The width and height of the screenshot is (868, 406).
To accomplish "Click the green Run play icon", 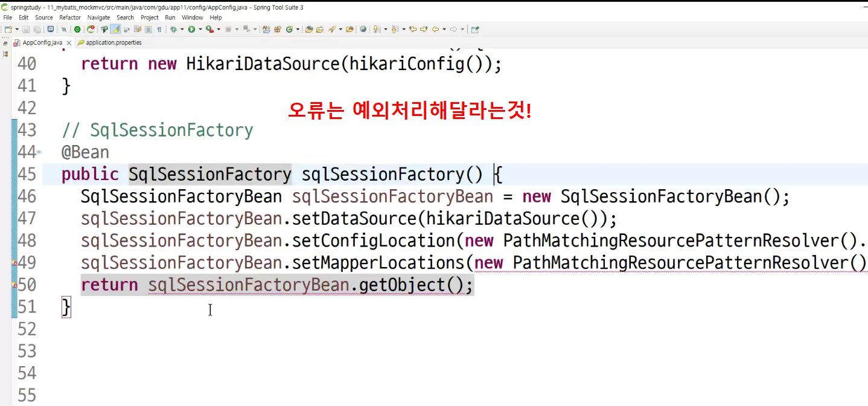I will click(x=191, y=29).
